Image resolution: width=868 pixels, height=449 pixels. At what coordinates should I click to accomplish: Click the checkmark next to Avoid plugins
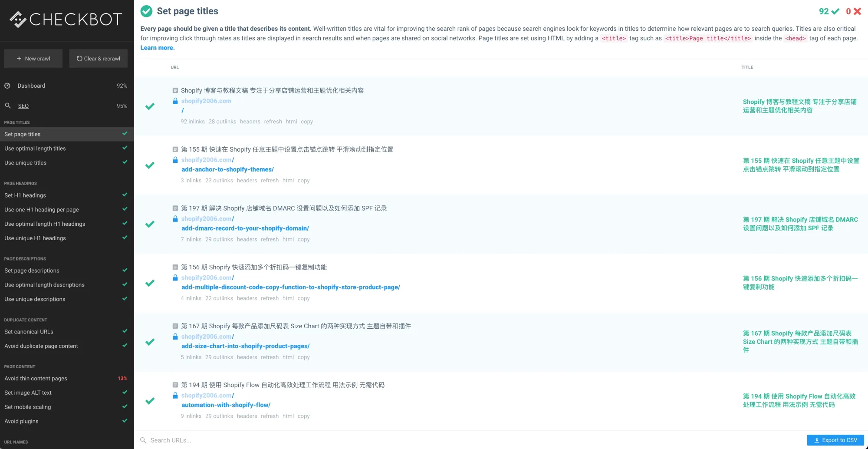point(125,421)
